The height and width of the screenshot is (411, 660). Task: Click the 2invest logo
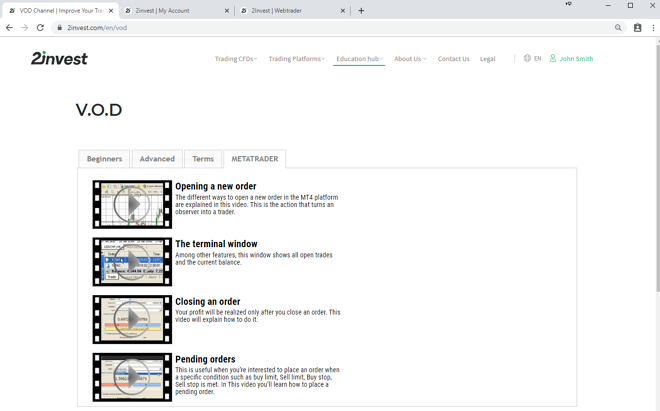point(59,59)
